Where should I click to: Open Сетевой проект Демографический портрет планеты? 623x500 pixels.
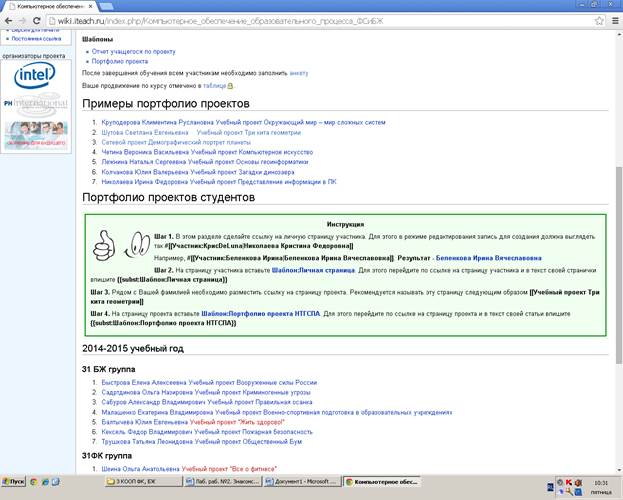click(176, 142)
